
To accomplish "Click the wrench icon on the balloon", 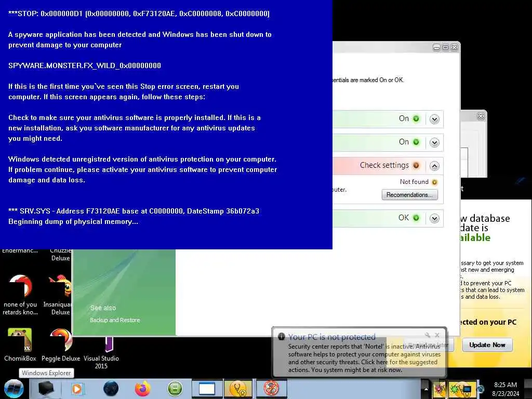I will coord(428,335).
